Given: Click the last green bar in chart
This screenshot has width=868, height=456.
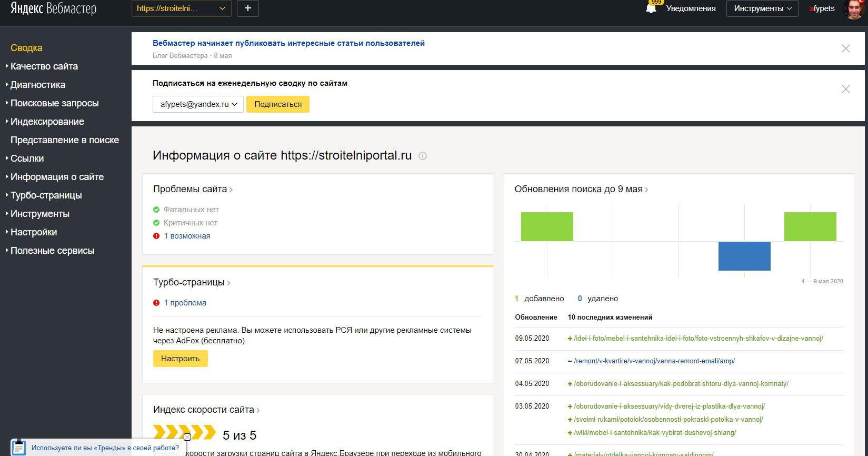Looking at the screenshot, I should 810,227.
